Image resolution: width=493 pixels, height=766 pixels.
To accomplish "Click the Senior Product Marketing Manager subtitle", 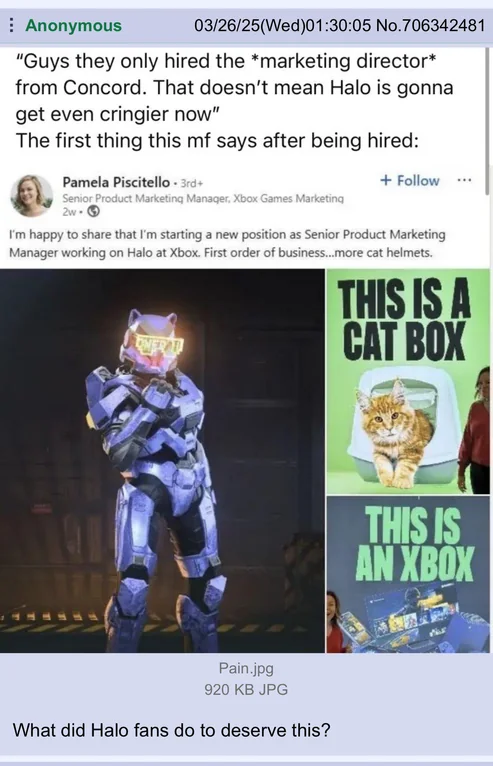I will (x=203, y=198).
